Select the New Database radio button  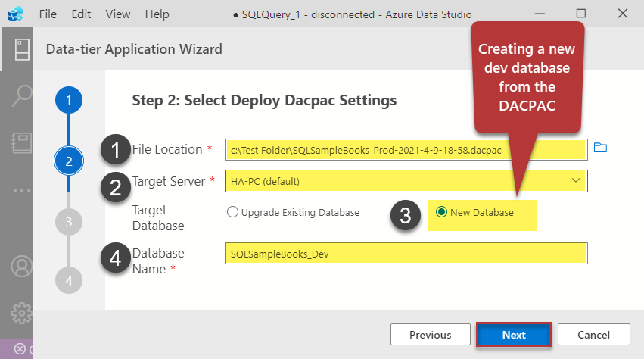coord(441,213)
